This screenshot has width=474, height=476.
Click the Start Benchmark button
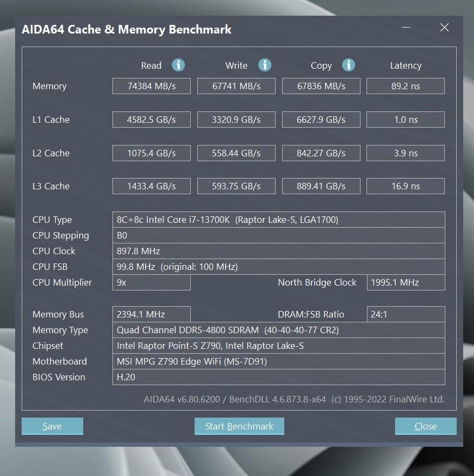pyautogui.click(x=239, y=426)
